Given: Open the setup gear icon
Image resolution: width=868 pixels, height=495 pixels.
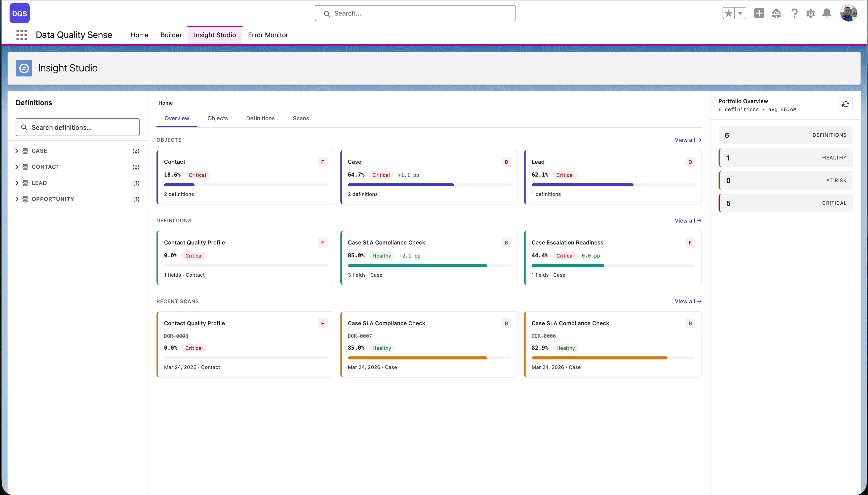Looking at the screenshot, I should [x=811, y=13].
